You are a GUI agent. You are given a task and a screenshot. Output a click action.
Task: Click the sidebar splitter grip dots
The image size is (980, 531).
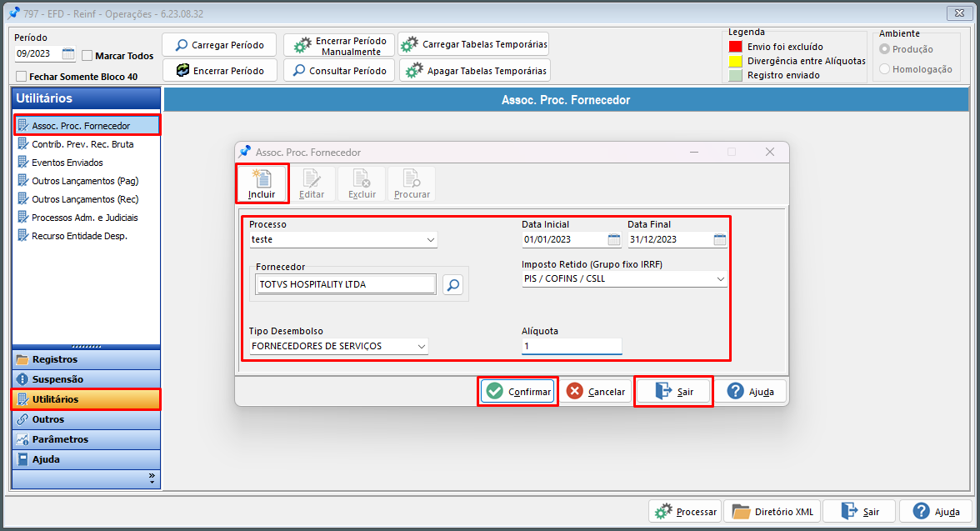pyautogui.click(x=87, y=347)
